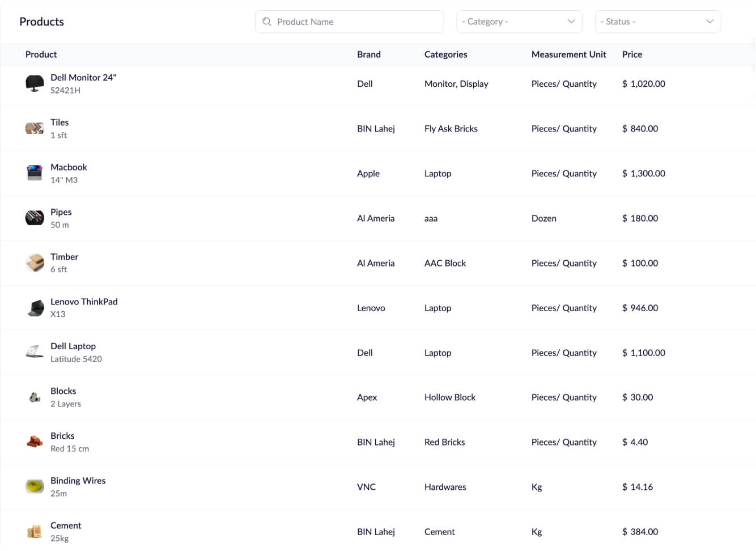Click the Timber product image
The width and height of the screenshot is (756, 551).
pos(34,262)
